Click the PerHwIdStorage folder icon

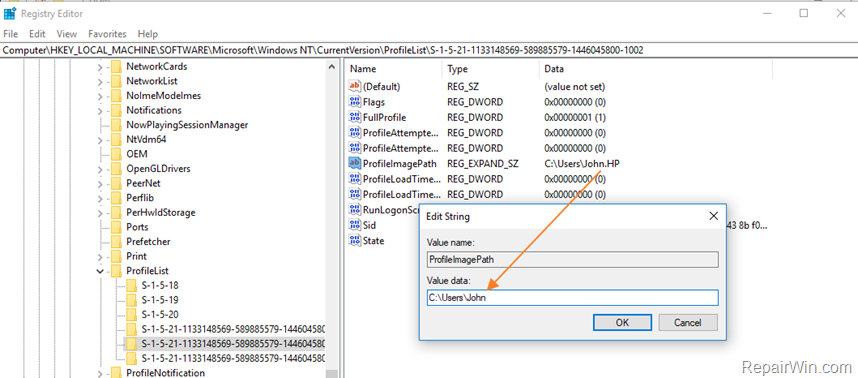point(116,212)
